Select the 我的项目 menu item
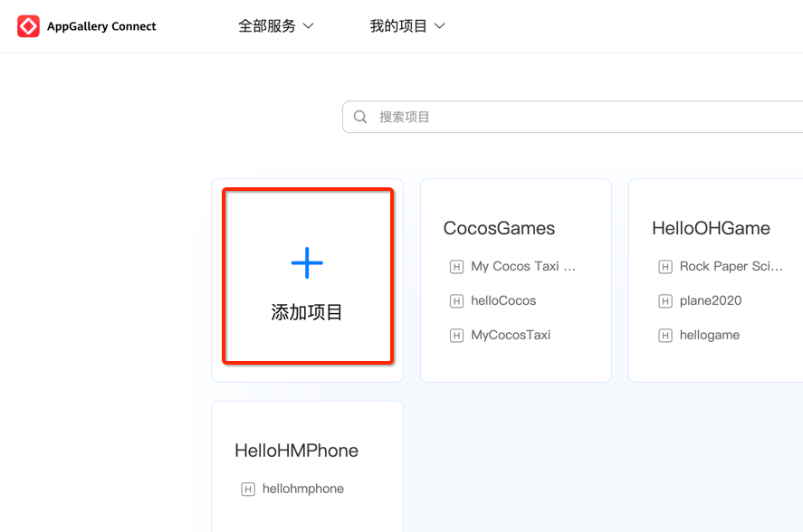The image size is (803, 532). coord(398,25)
